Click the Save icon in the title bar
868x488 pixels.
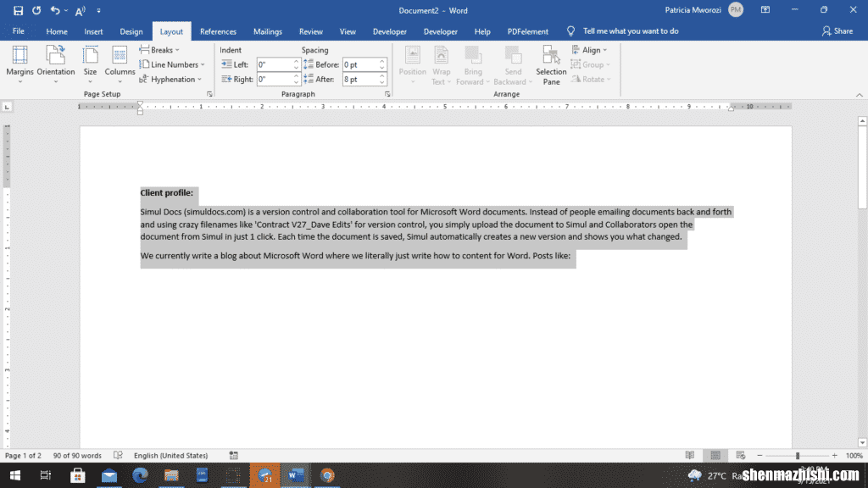coord(18,10)
